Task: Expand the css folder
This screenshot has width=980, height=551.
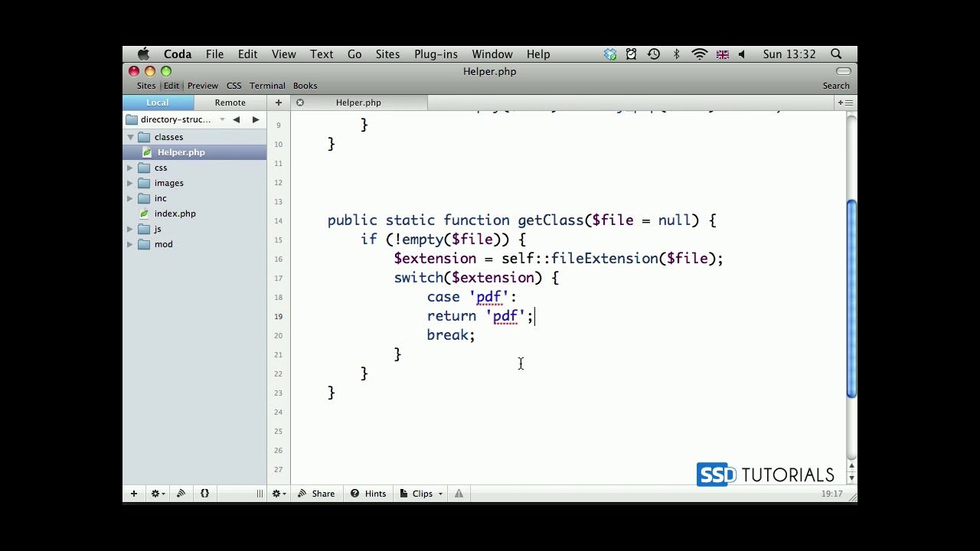Action: coord(130,168)
